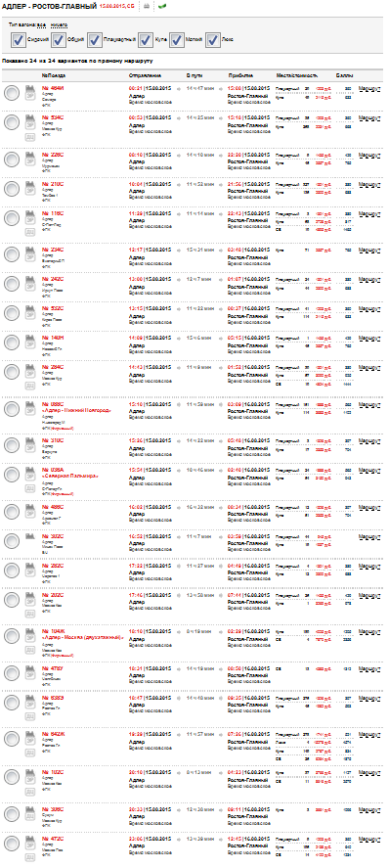Sort by the Прибытие column header

tap(240, 74)
